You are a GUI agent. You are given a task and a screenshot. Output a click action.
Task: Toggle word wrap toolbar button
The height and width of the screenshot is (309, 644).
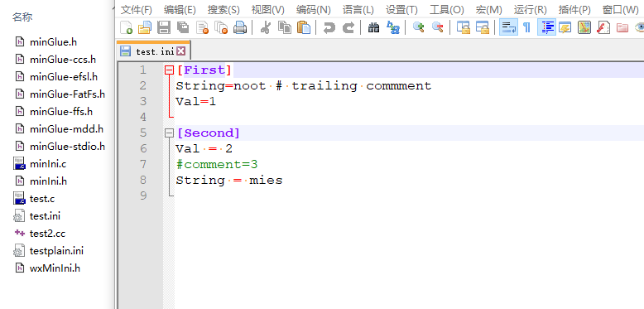point(508,27)
